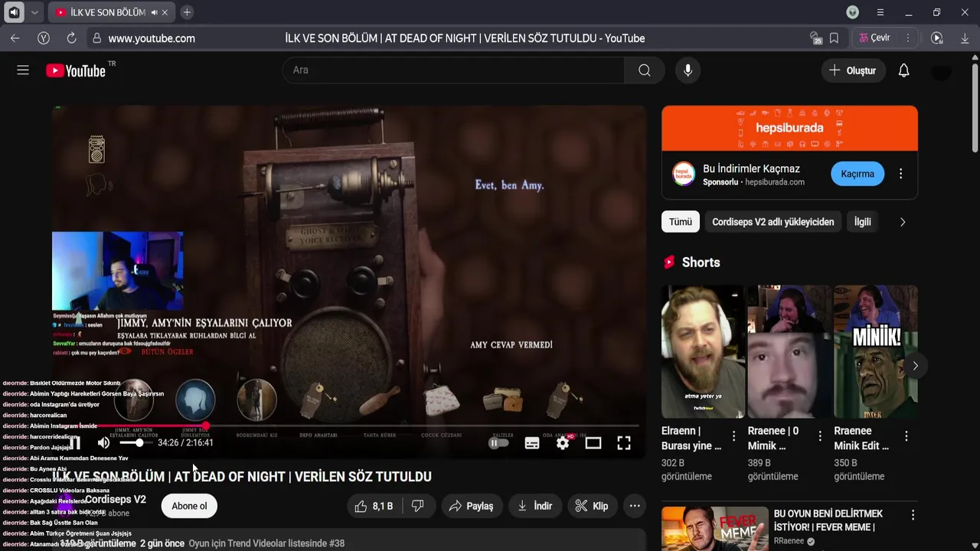Like the video showing 8,1 B

374,506
